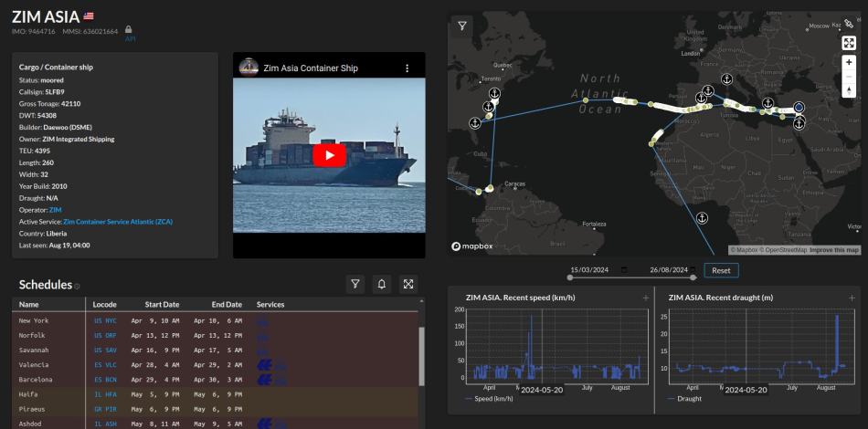Click the left handle of date range slider
Screen dimensions: 868x429
[570, 277]
